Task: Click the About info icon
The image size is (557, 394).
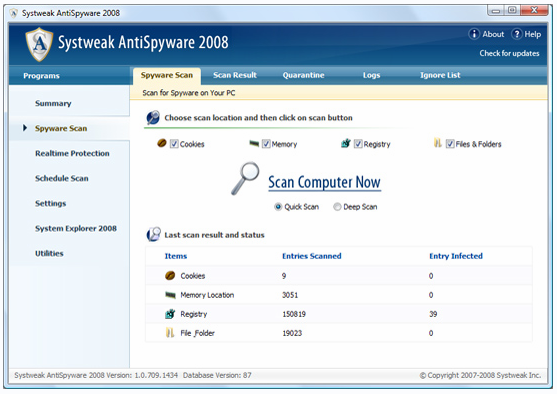Action: 474,34
